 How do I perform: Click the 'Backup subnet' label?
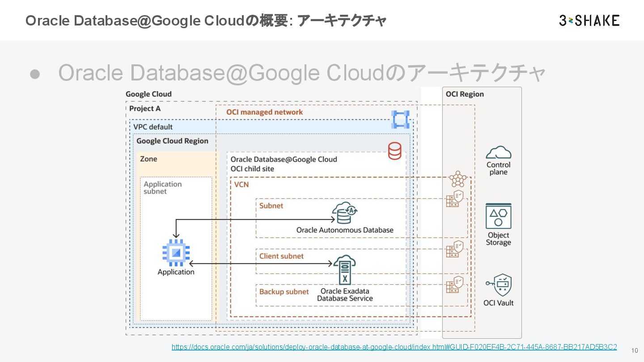tap(284, 291)
